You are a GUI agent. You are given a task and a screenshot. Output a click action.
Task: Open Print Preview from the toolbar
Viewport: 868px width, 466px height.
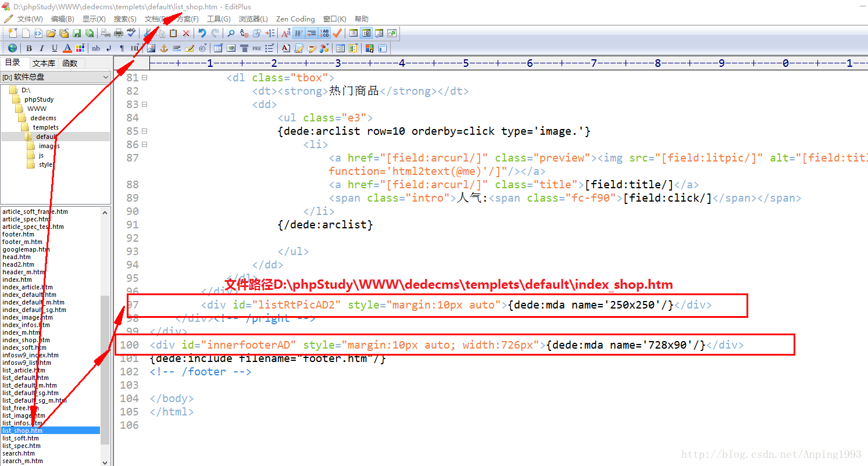106,33
